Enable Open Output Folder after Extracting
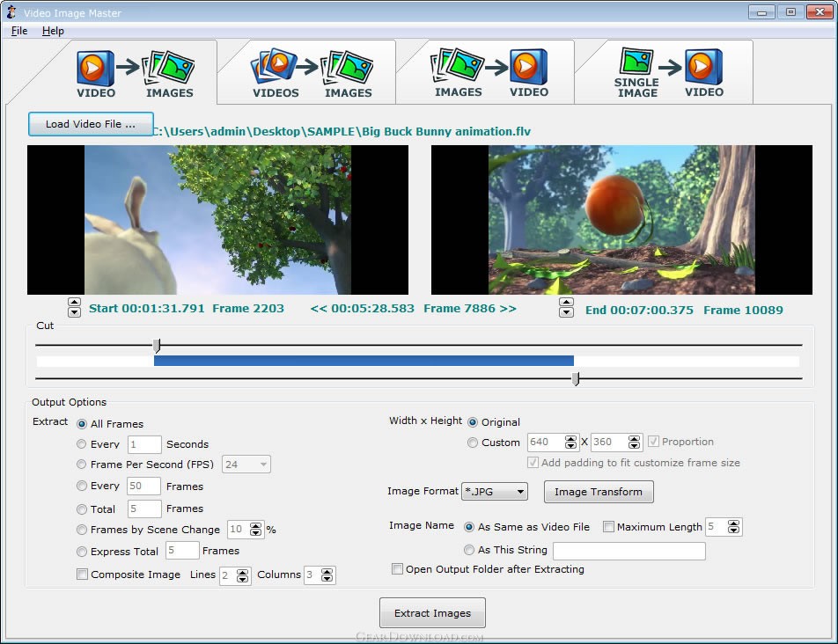The width and height of the screenshot is (838, 644). 397,569
